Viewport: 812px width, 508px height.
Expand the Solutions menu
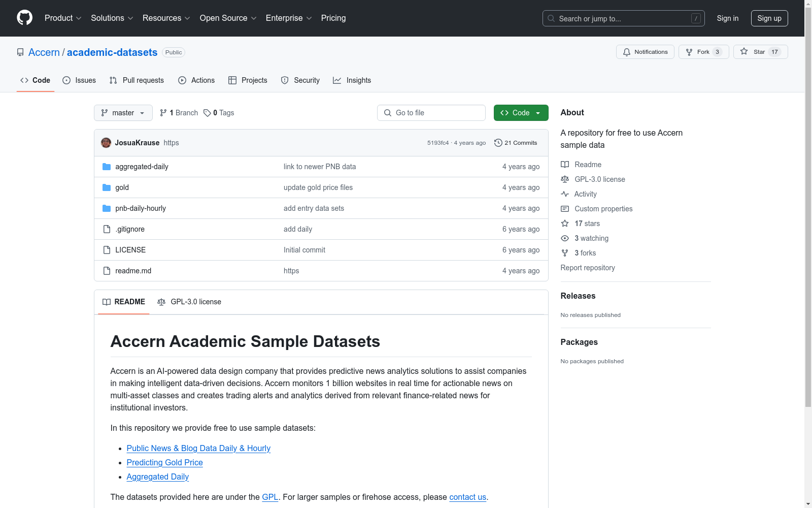tap(112, 18)
